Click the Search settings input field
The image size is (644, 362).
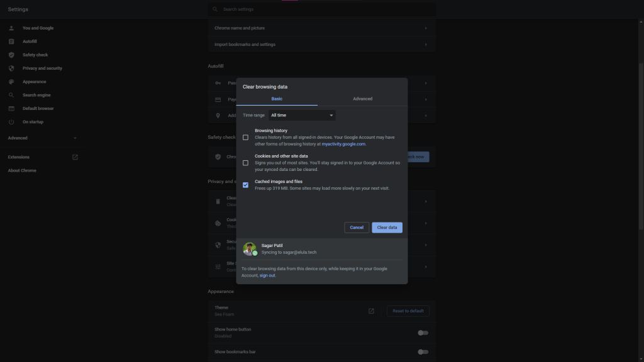(322, 9)
